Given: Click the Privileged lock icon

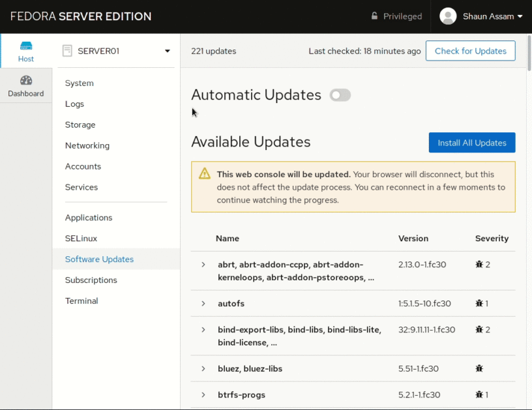Looking at the screenshot, I should pos(375,16).
